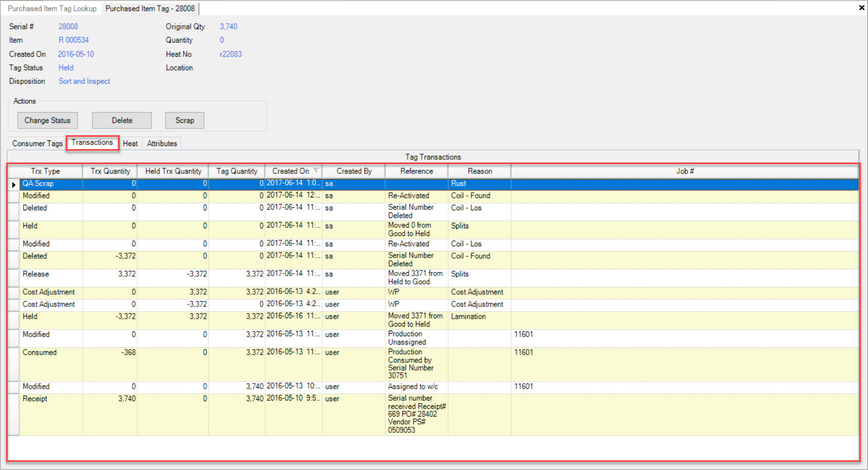Click the row selector arrow of QA Scrap row
The width and height of the screenshot is (868, 470).
click(13, 184)
